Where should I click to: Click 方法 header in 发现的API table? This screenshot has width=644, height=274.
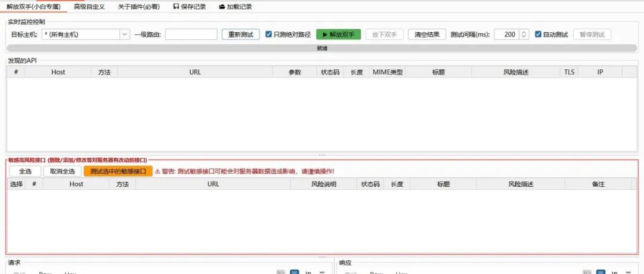coord(104,72)
